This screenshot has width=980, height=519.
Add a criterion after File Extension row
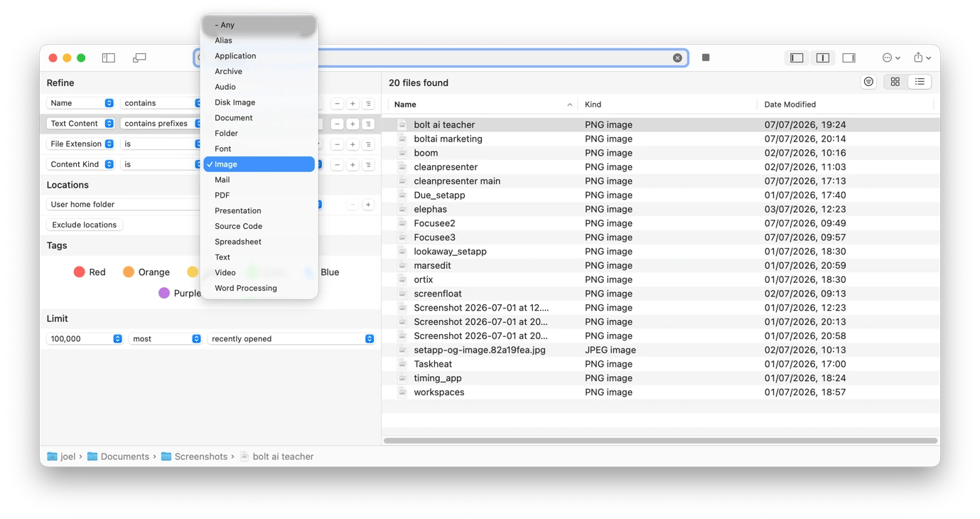[352, 144]
